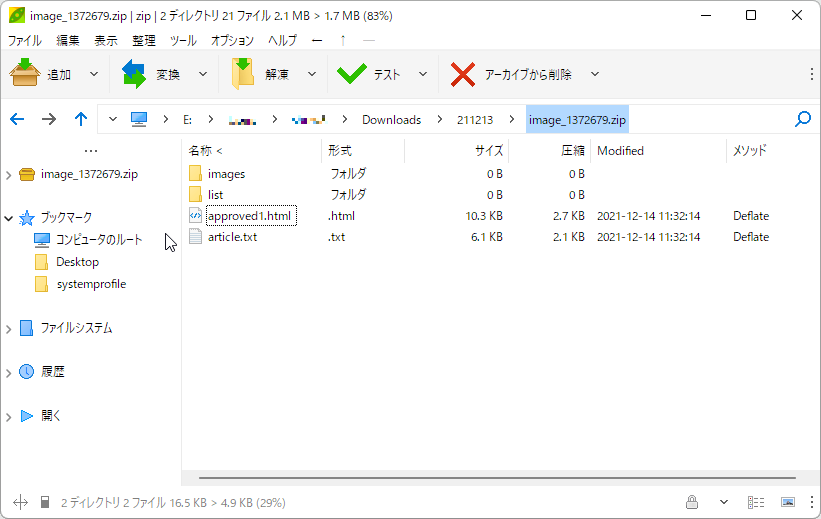Click the search magnifier icon

pos(803,119)
